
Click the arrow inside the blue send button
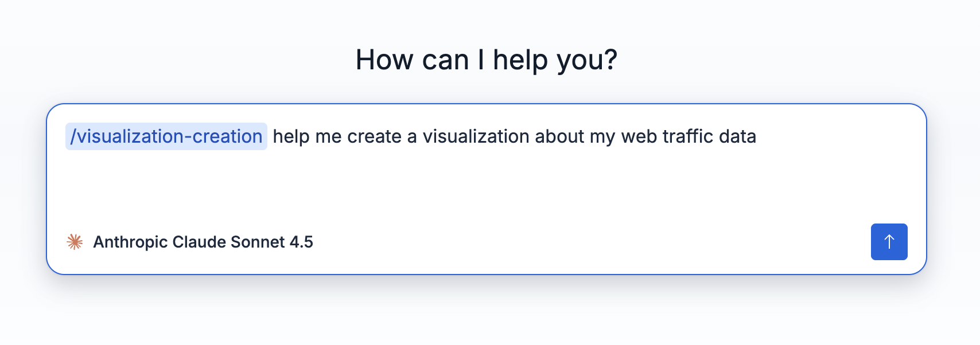click(x=889, y=242)
